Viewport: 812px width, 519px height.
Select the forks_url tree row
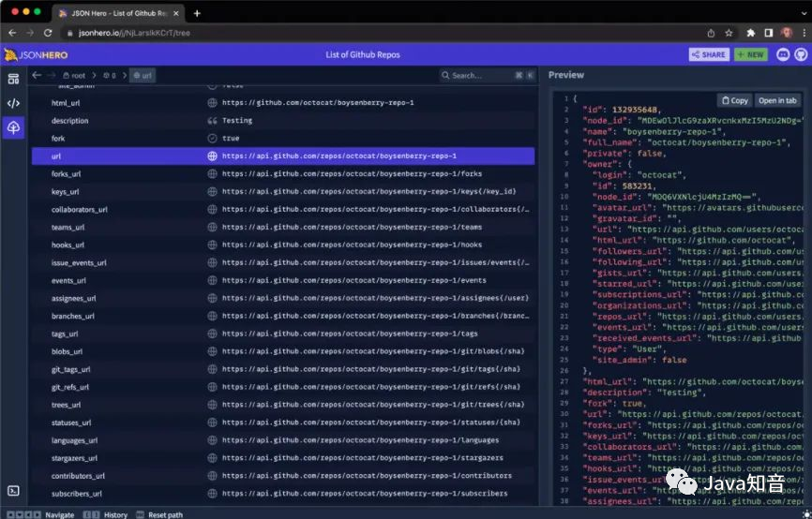(283, 174)
